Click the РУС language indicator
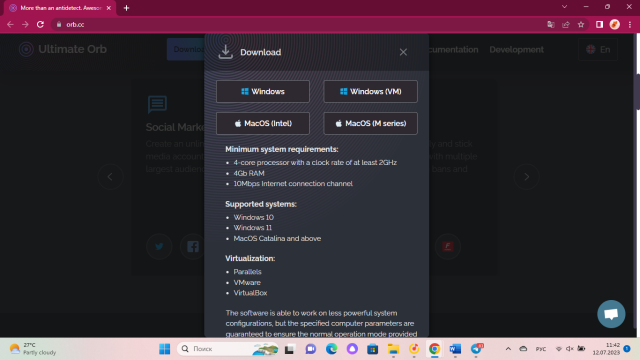The width and height of the screenshot is (640, 360). 541,349
